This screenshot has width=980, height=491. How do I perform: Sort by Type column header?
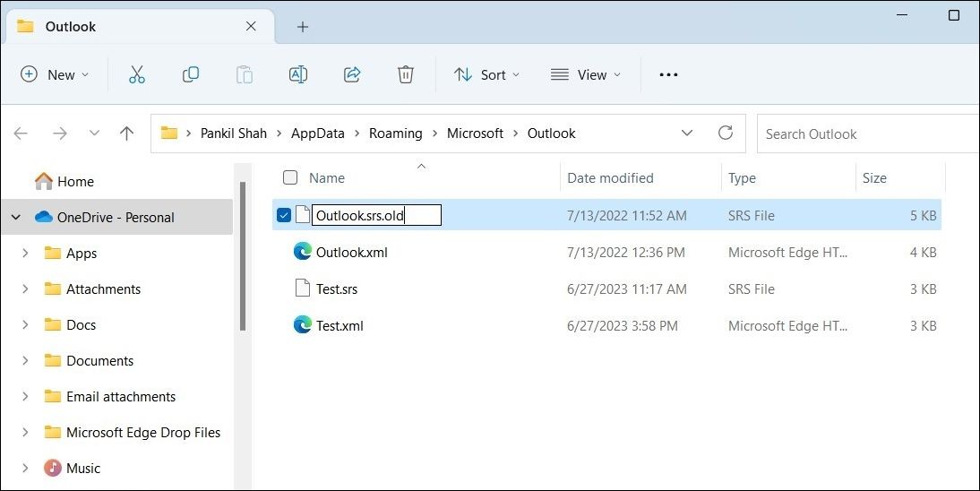[742, 177]
